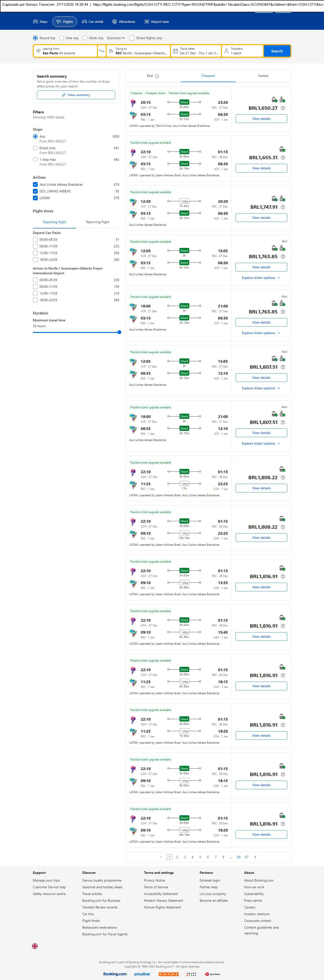Viewport: 324px width, 980px height.
Task: Open the Travellers 1 adult selector
Action: coord(242,51)
